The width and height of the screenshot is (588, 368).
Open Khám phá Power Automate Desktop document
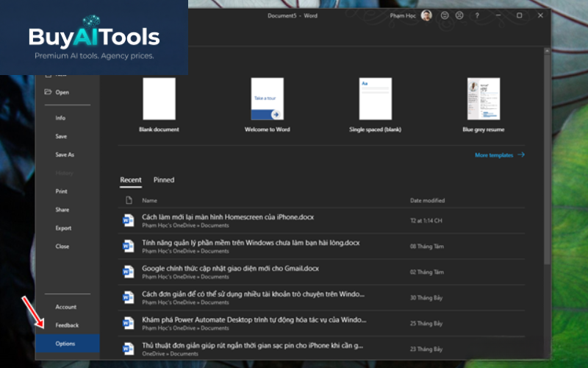click(x=254, y=320)
